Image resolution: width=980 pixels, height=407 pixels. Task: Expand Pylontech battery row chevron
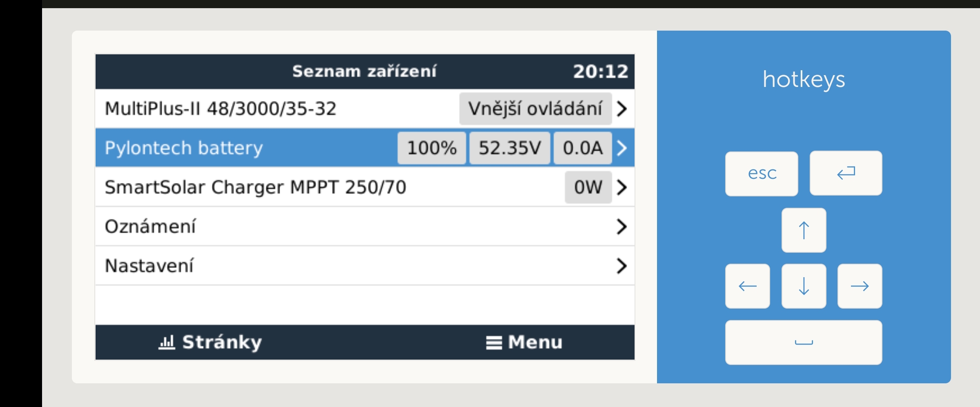coord(622,148)
